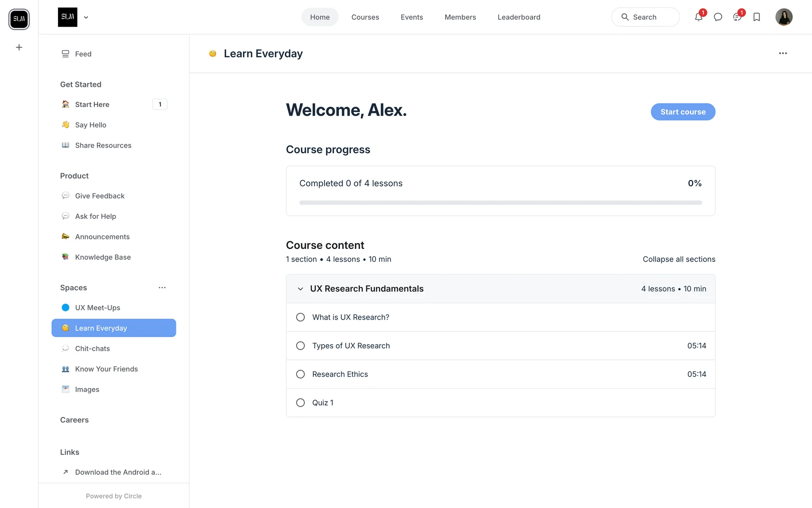
Task: Click Collapse all sections
Action: click(679, 259)
